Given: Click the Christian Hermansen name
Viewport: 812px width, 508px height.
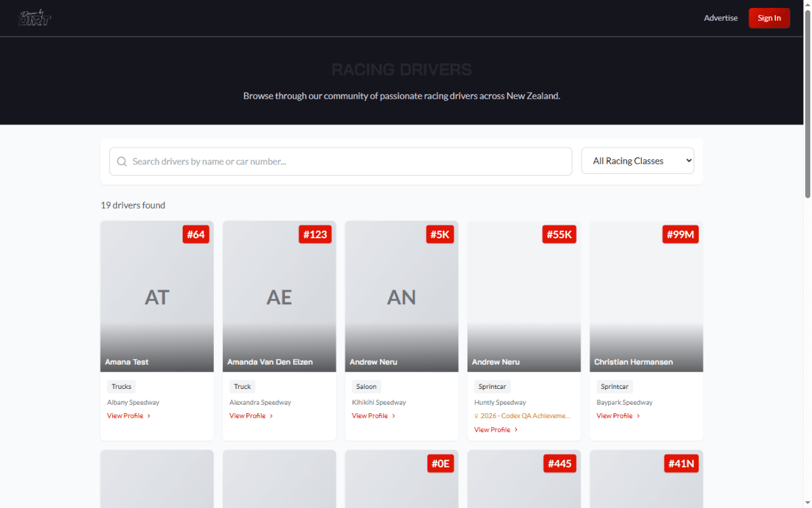Looking at the screenshot, I should pos(633,362).
